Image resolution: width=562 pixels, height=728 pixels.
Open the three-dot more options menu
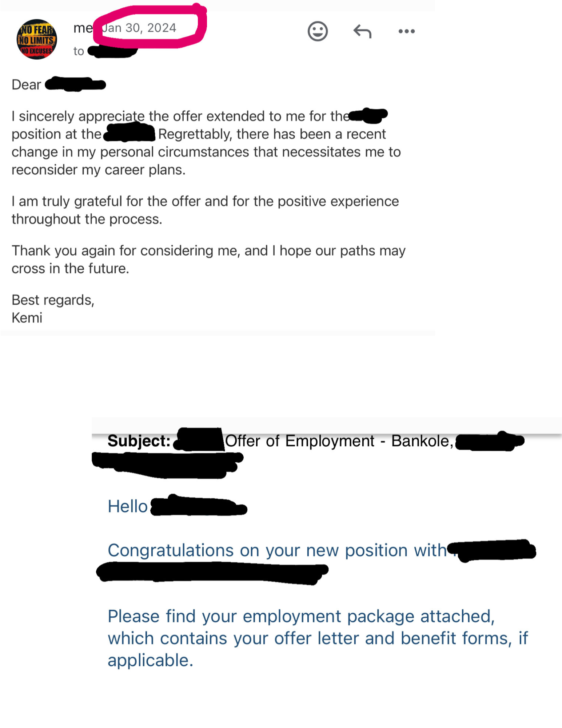[406, 31]
